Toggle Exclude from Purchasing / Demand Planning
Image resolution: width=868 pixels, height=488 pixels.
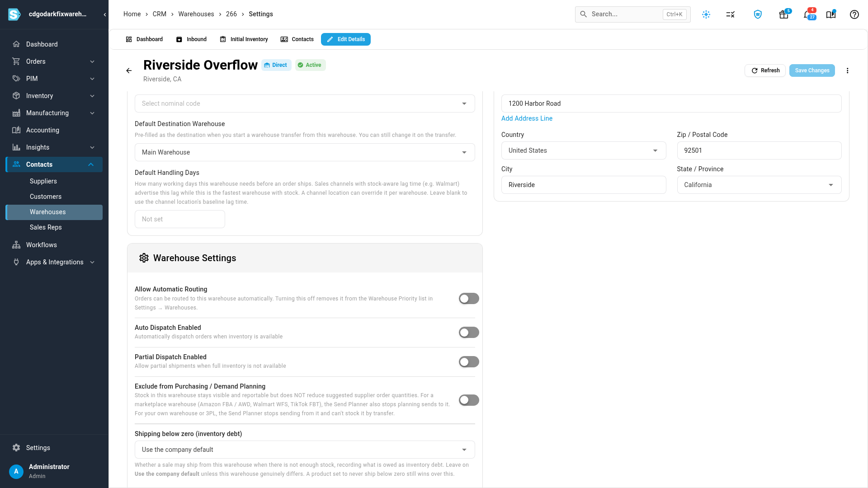[x=469, y=400]
